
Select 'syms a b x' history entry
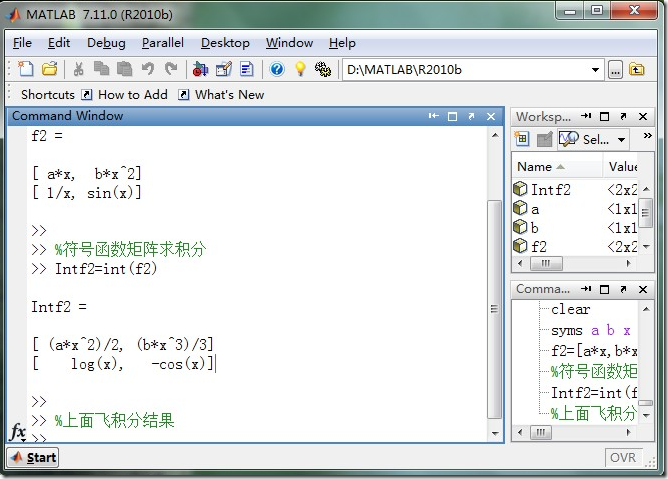(x=591, y=330)
